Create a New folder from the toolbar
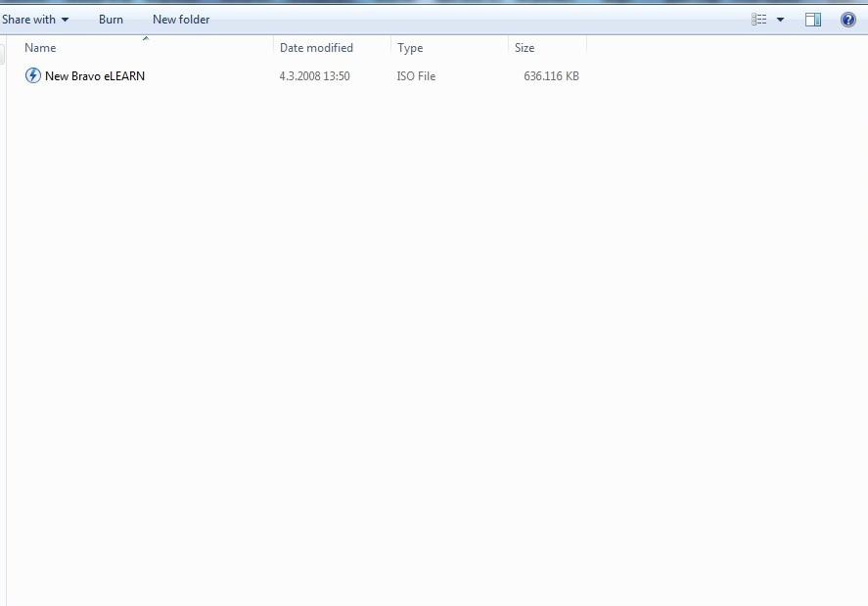 tap(181, 20)
